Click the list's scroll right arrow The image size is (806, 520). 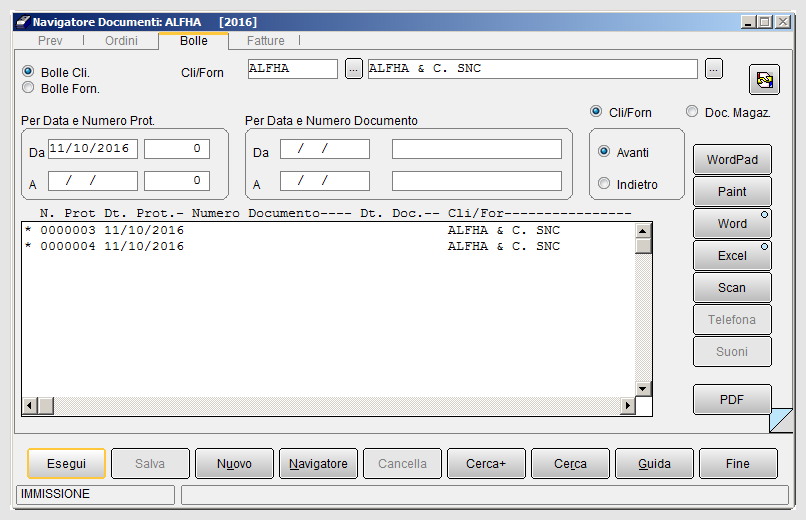(x=627, y=405)
